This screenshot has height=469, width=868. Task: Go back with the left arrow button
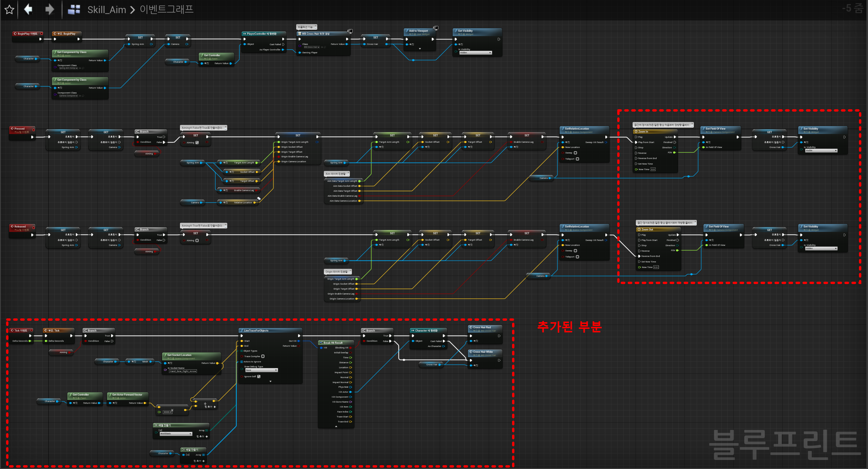pos(28,9)
